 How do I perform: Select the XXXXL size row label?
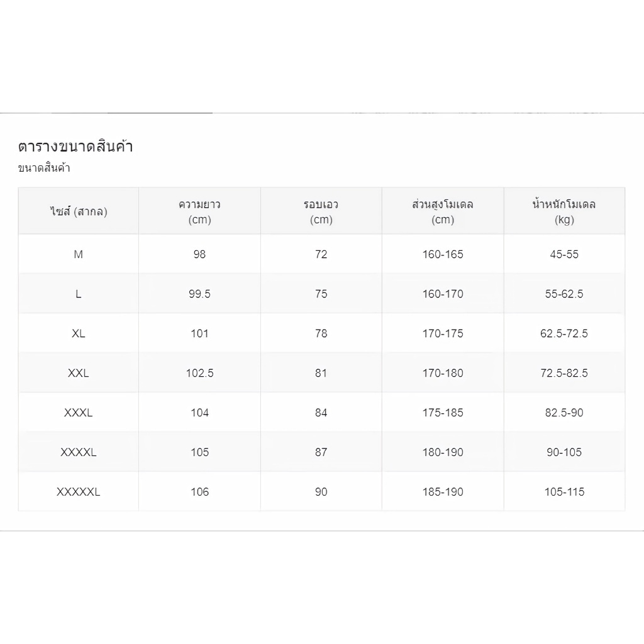pyautogui.click(x=79, y=452)
